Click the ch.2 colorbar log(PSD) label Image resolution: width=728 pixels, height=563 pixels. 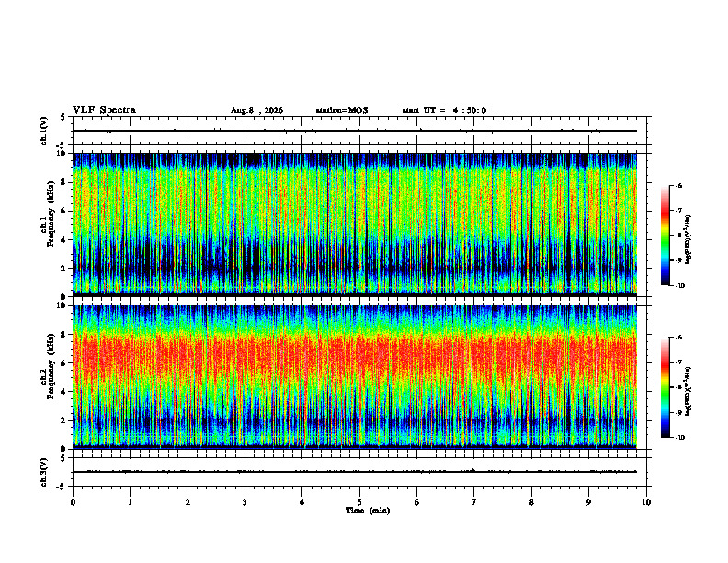688,391
